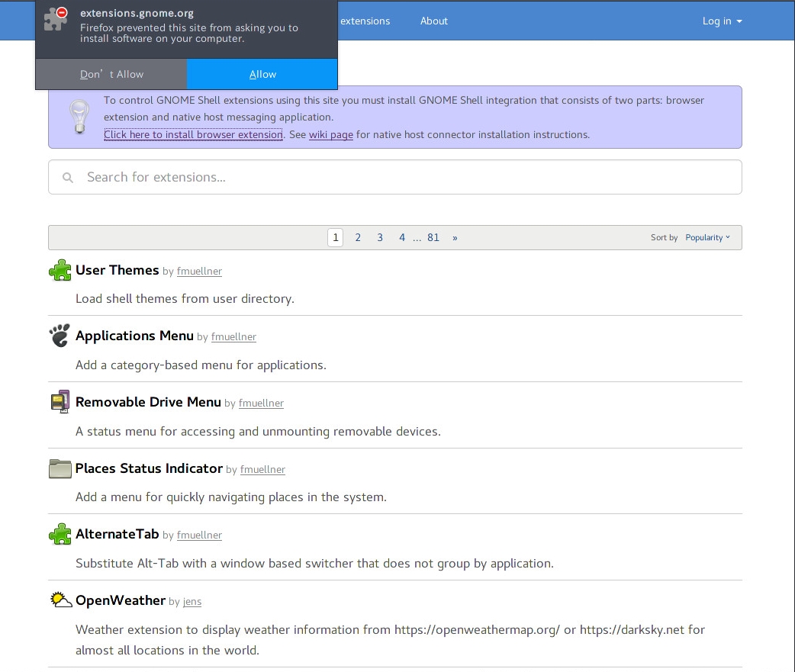The image size is (795, 672).
Task: Open the Applications Menu GNOME foot icon
Action: click(x=60, y=336)
